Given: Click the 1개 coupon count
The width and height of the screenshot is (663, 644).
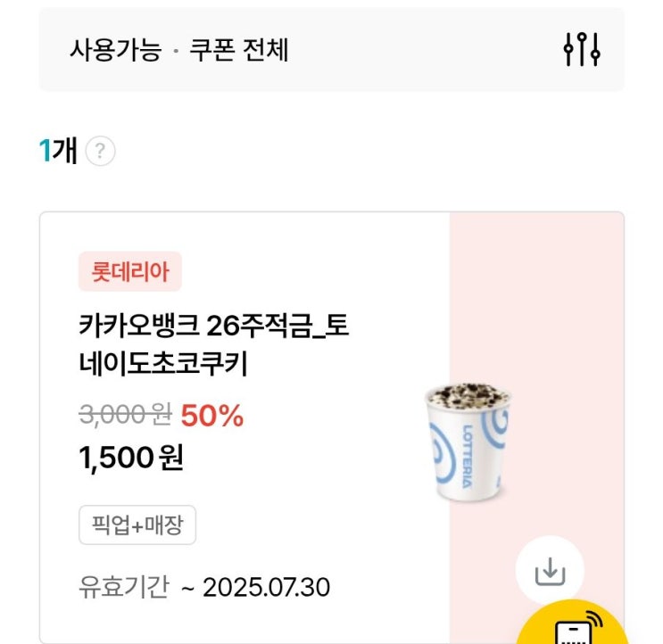Looking at the screenshot, I should coord(59,152).
